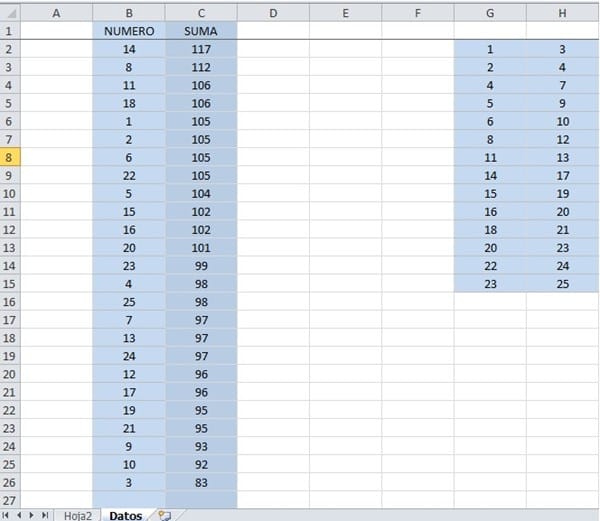Click the NUMERO header cell
This screenshot has height=521, width=600.
129,31
